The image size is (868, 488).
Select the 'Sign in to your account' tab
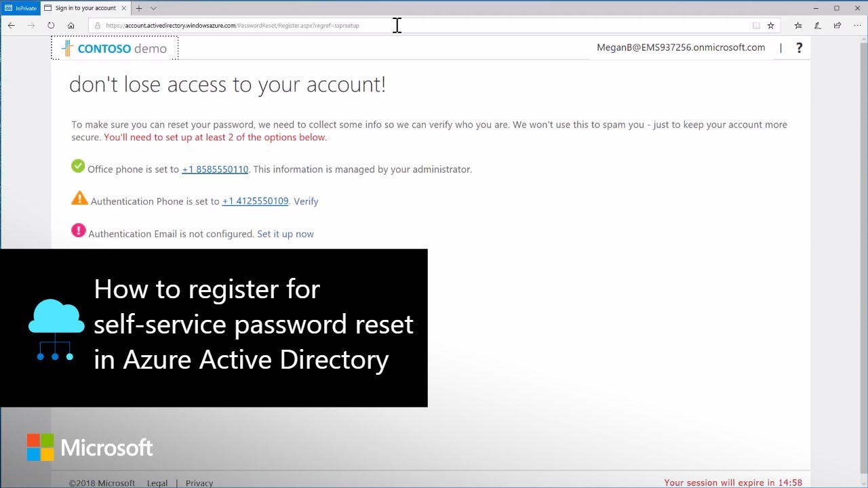tap(85, 8)
